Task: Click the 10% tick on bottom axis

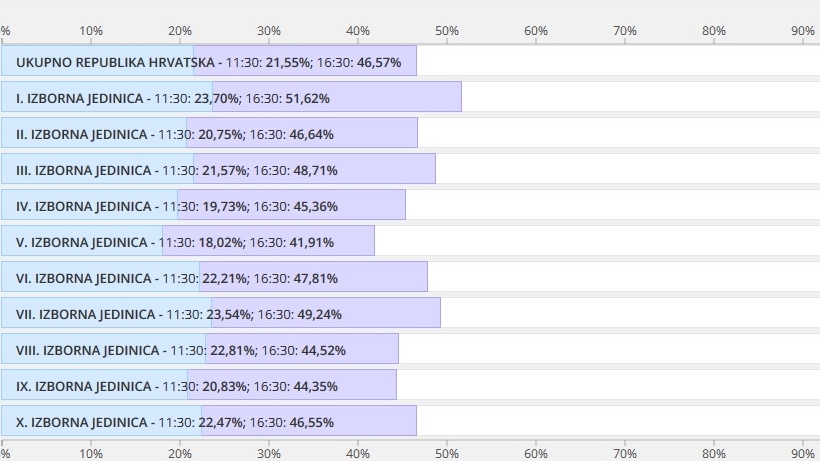Action: tap(91, 453)
